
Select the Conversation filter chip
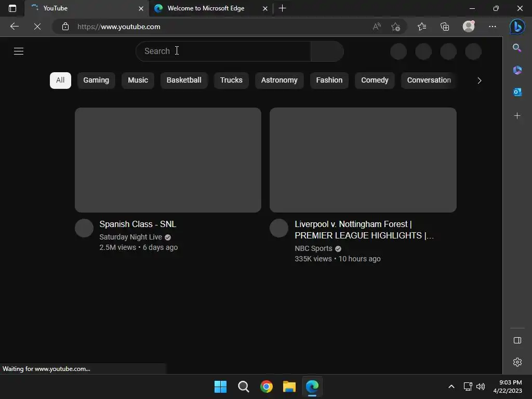pyautogui.click(x=429, y=80)
